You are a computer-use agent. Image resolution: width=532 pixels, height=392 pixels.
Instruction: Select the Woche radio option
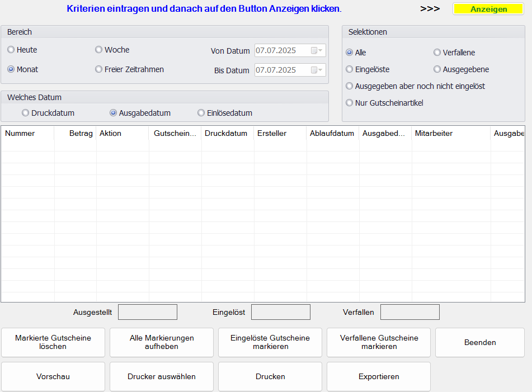pyautogui.click(x=99, y=50)
